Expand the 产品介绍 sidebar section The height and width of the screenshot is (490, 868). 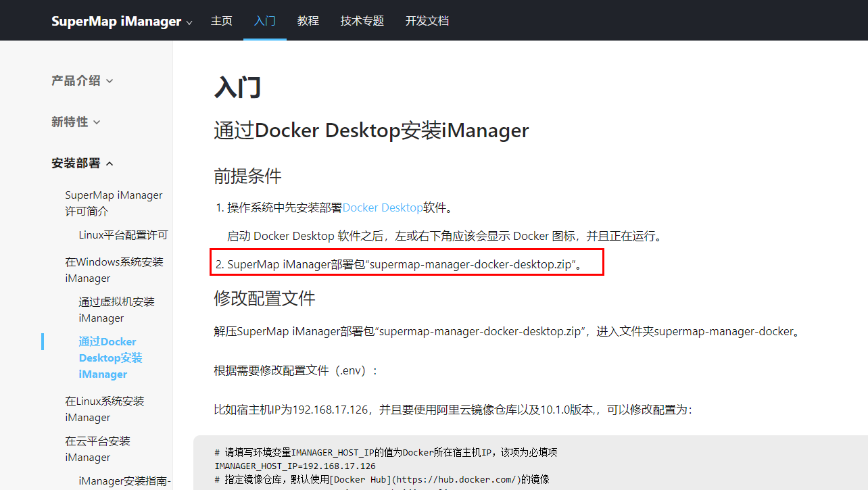82,80
